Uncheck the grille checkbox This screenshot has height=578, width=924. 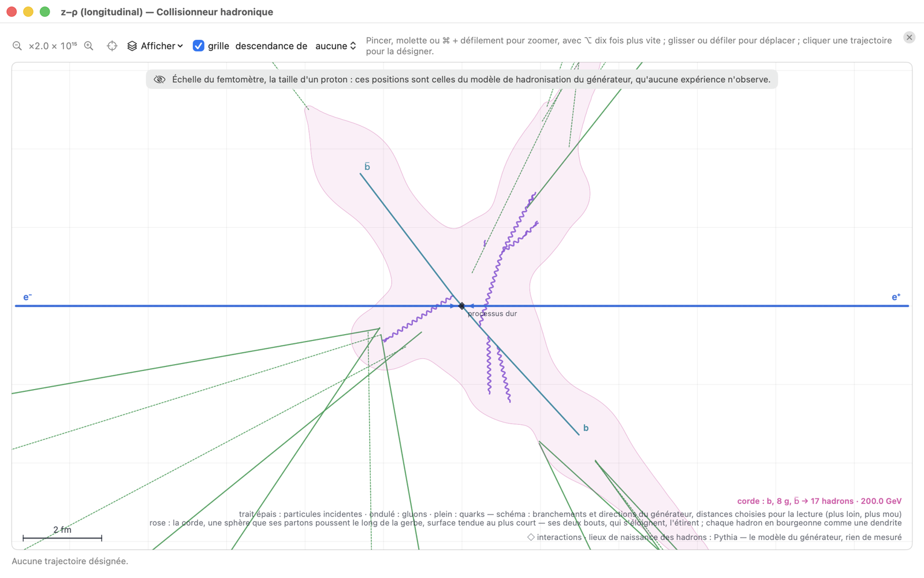pyautogui.click(x=198, y=46)
